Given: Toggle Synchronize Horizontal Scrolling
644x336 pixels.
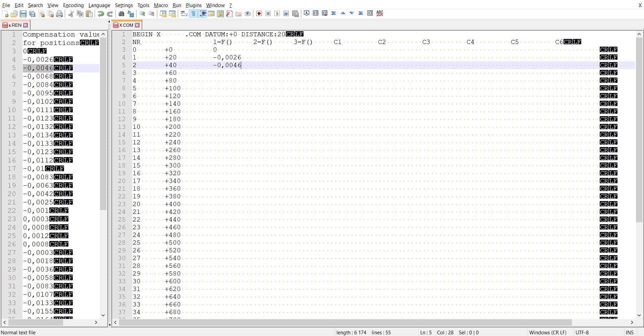Looking at the screenshot, I should coord(172,14).
